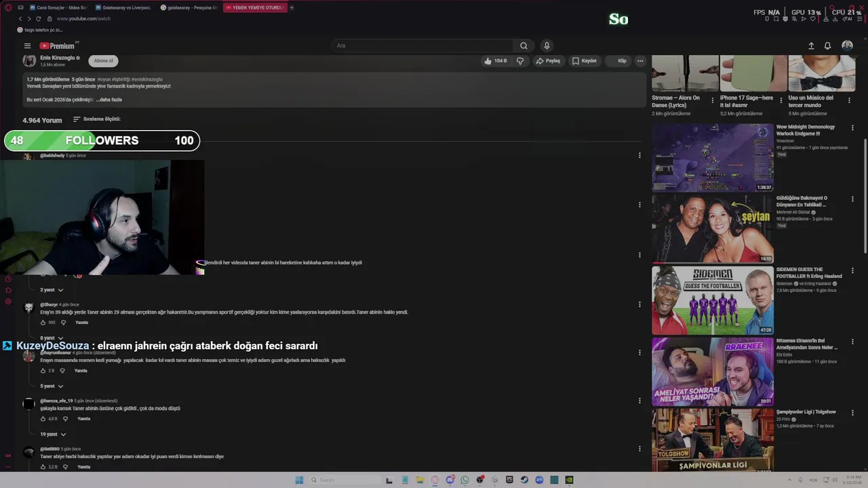The image size is (868, 488).
Task: Open RRaenee Elraenn'in Bel Ameliyatından video title
Action: 807,344
